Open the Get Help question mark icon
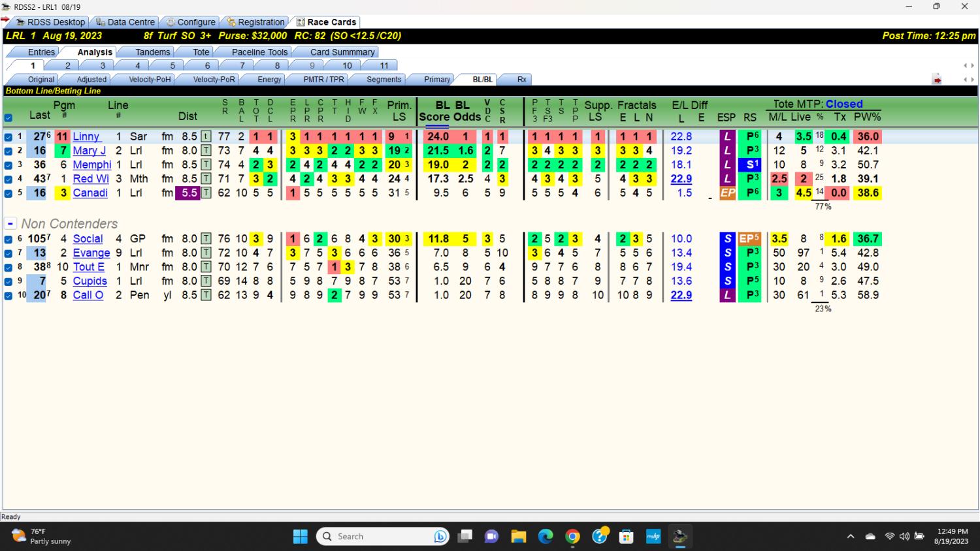This screenshot has height=551, width=980. click(600, 536)
